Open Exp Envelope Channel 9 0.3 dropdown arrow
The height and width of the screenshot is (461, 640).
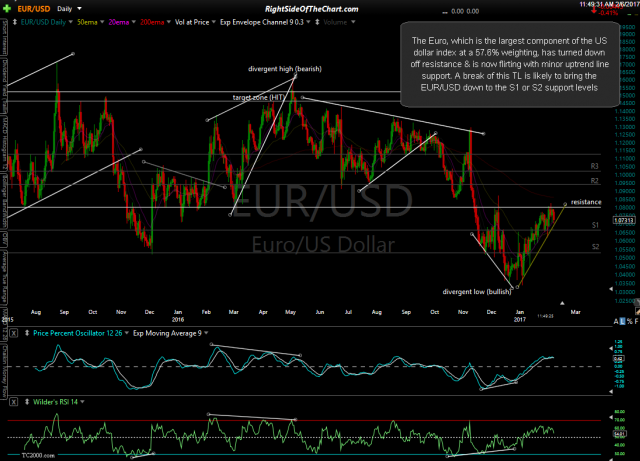[x=308, y=22]
